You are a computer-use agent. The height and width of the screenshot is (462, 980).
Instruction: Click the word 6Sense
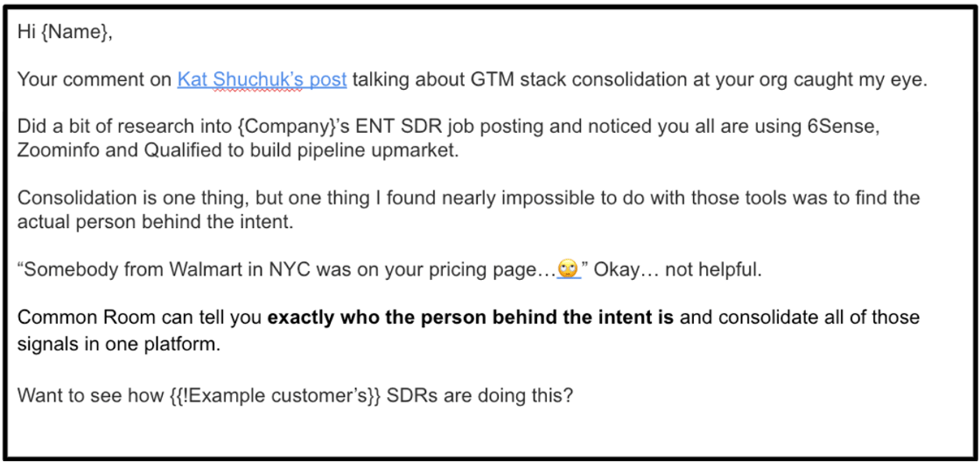pos(840,126)
